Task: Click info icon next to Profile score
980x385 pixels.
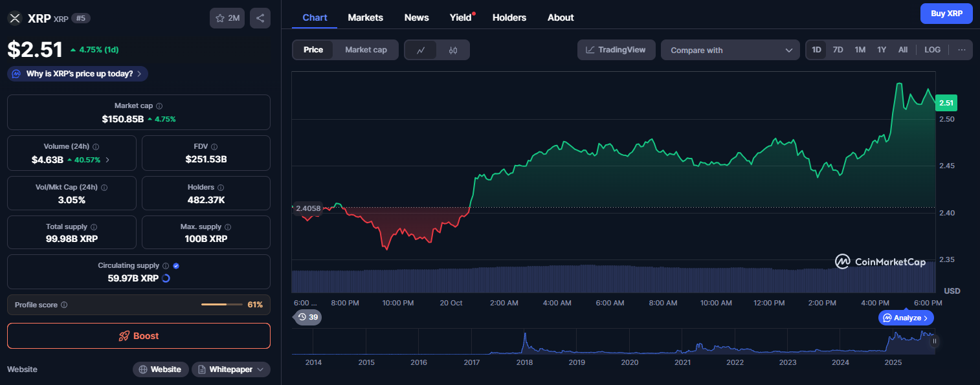Action: (x=64, y=305)
